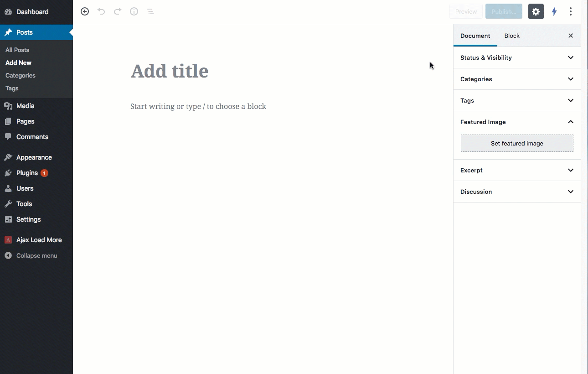The image size is (588, 374).
Task: Click the Posts pushpin icon
Action: click(8, 32)
